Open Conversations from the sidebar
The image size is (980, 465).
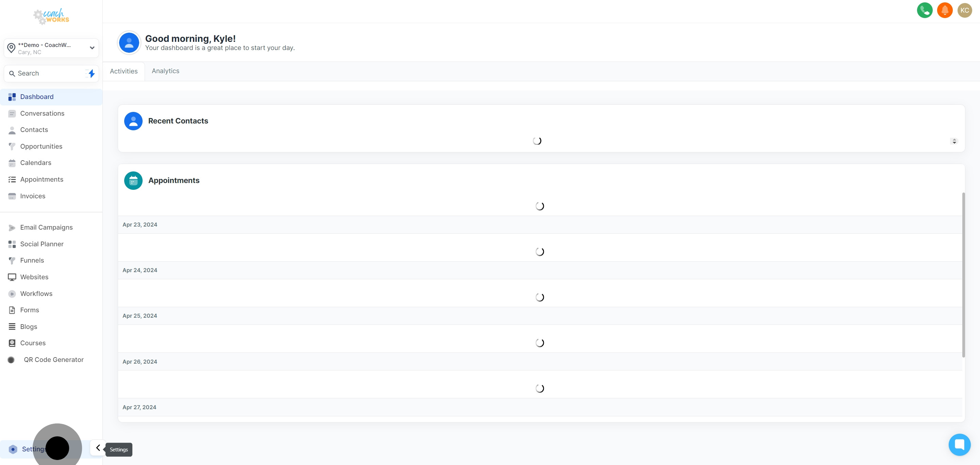[x=42, y=113]
